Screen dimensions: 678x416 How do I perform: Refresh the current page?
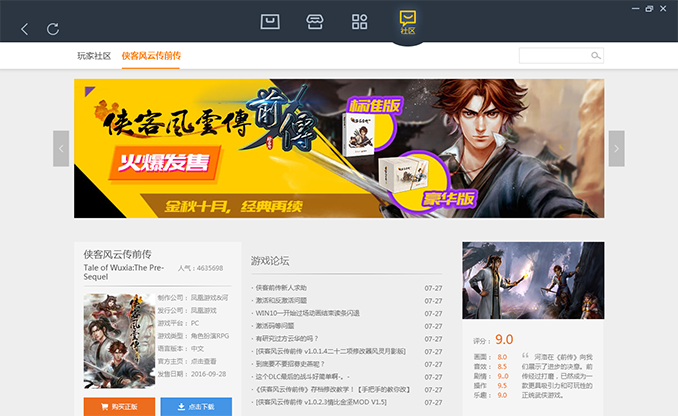coord(53,29)
